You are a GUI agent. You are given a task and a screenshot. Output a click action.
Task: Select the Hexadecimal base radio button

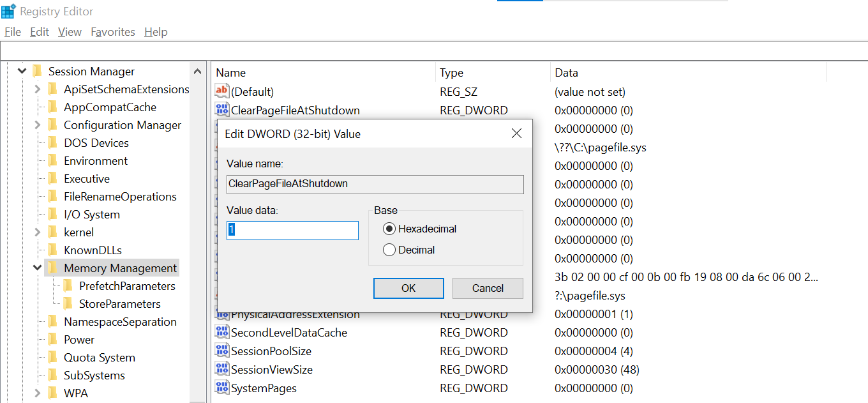click(x=389, y=229)
